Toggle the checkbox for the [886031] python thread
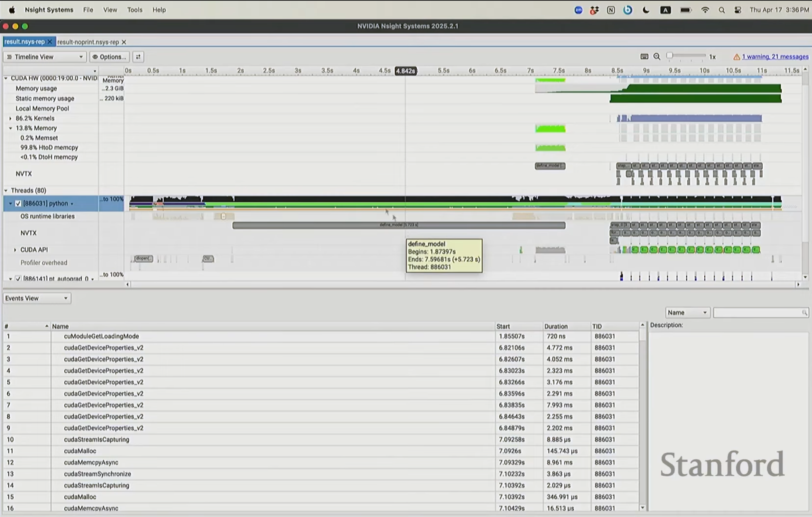The height and width of the screenshot is (517, 812). coord(18,204)
